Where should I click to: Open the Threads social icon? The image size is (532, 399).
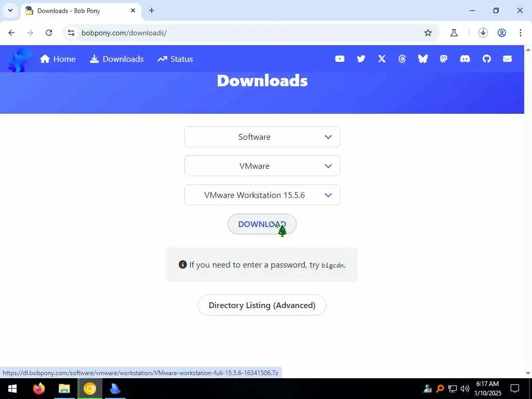pos(402,59)
